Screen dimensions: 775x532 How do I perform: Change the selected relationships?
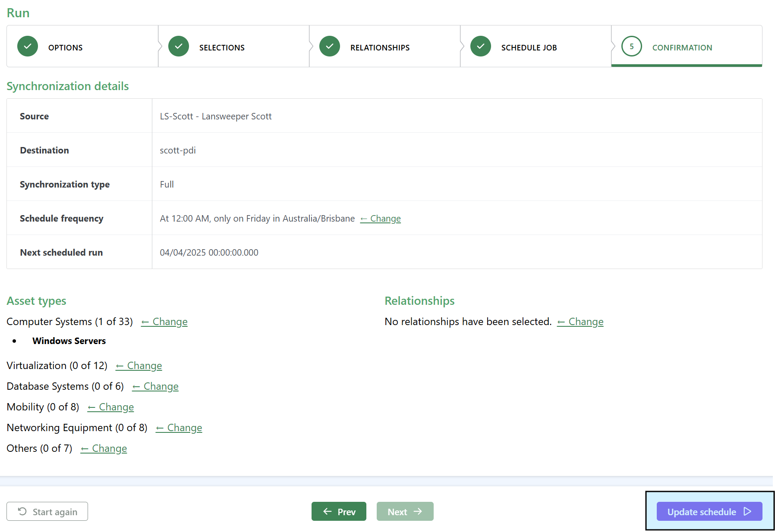[x=580, y=322]
